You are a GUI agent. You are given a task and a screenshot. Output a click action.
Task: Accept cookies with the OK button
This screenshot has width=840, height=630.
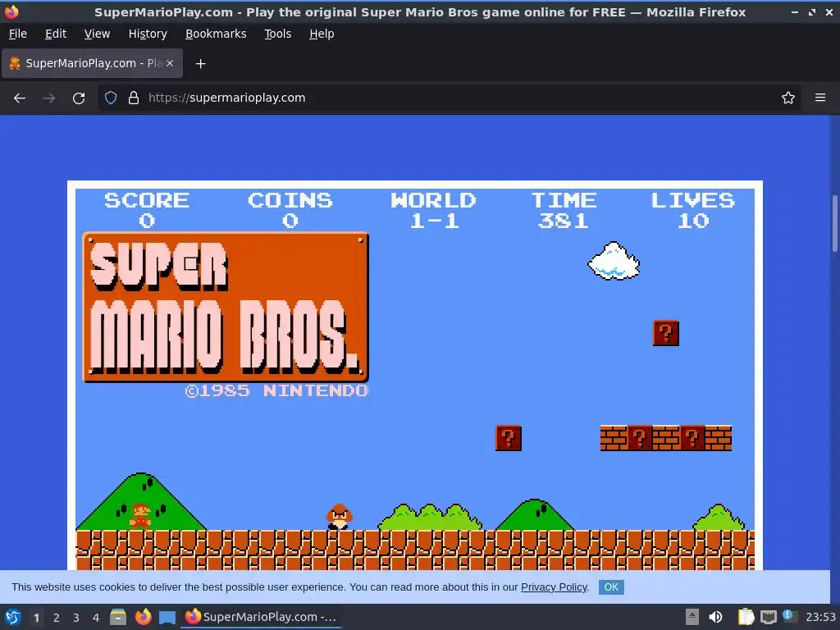pos(611,587)
